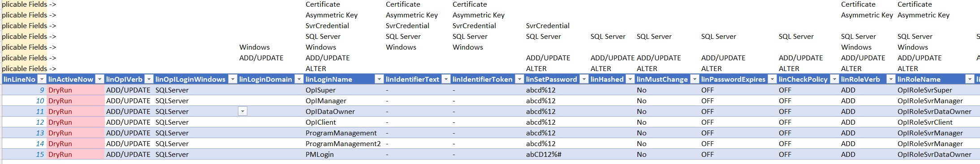Screen dimensions: 980x164
Task: Open the linOplLoginWindows filter arrow
Action: point(233,80)
